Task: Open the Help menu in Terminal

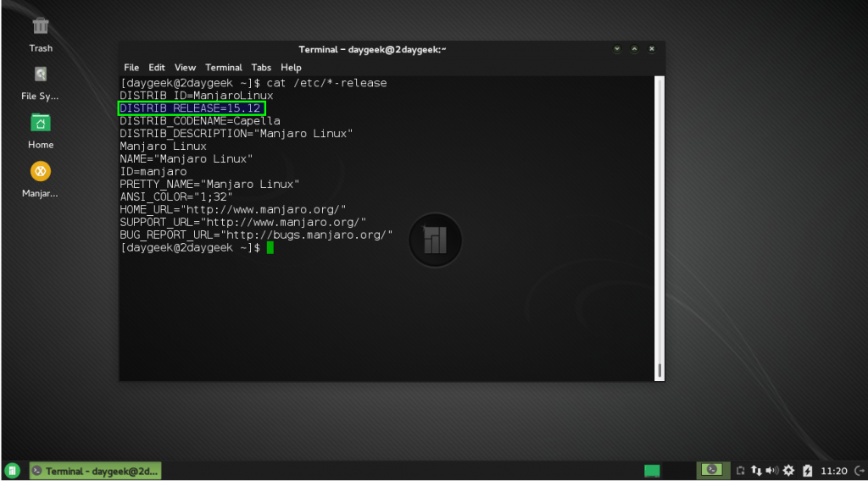Action: [291, 68]
